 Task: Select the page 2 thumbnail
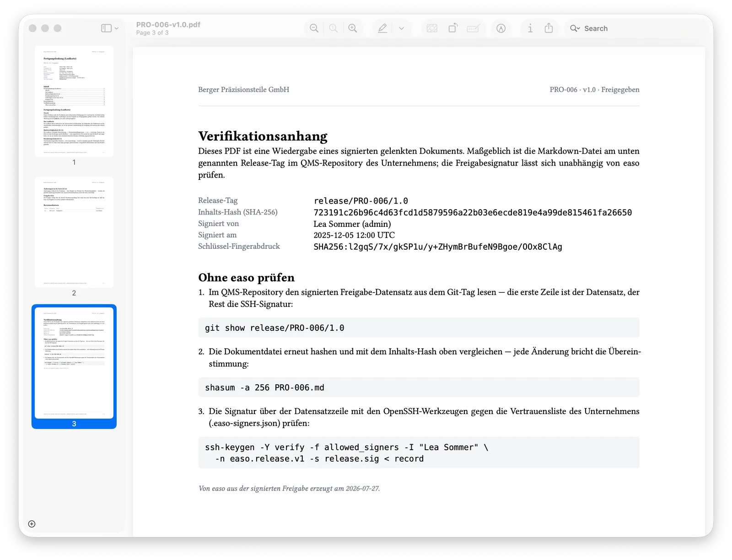coord(74,232)
